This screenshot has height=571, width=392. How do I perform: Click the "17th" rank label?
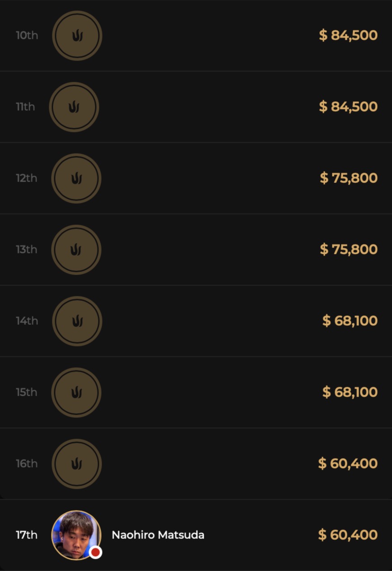tap(27, 535)
